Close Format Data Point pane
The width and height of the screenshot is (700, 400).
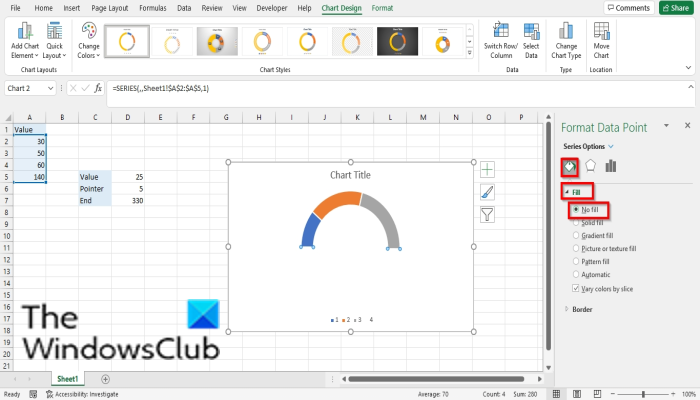coord(688,126)
